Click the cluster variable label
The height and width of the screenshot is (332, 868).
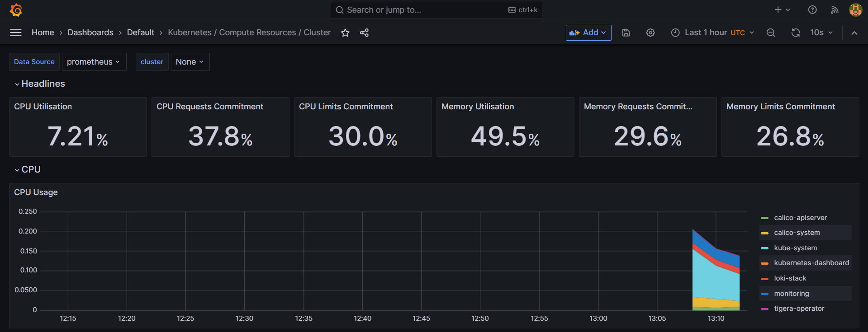(152, 62)
